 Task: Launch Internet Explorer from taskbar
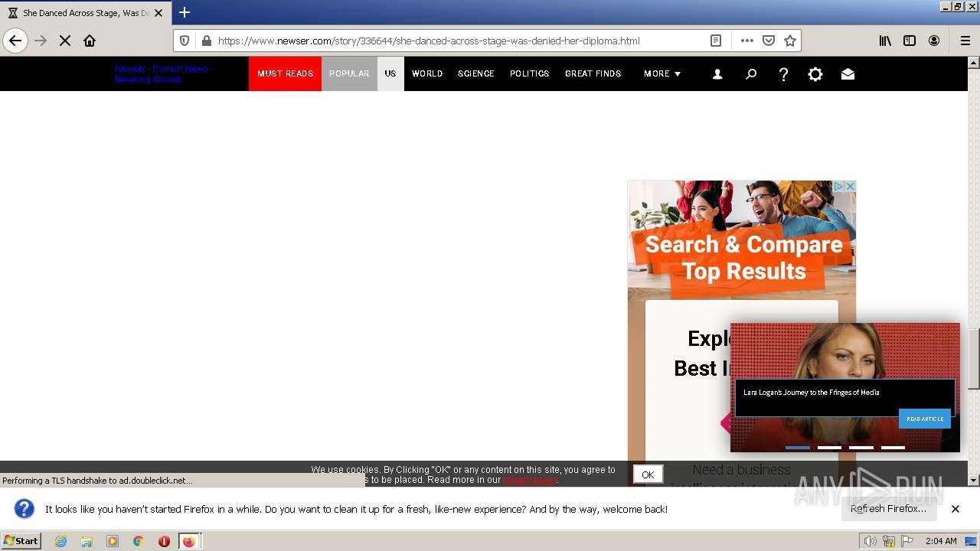click(x=60, y=541)
